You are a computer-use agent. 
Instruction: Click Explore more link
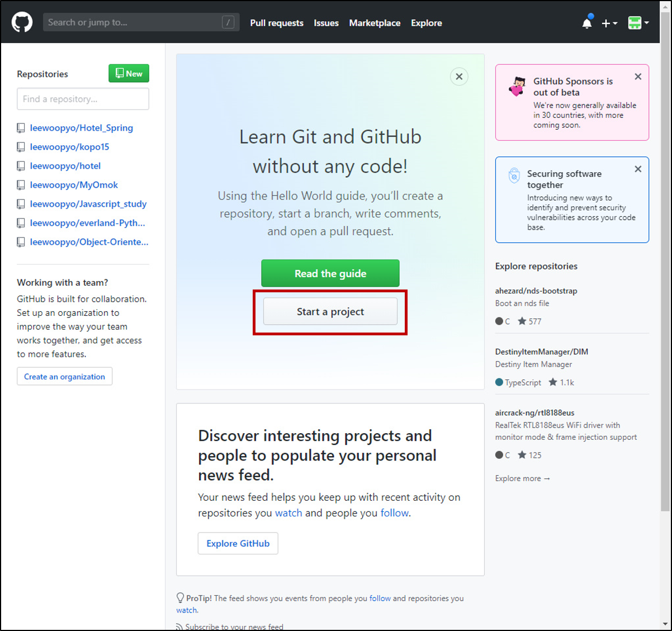pos(523,478)
